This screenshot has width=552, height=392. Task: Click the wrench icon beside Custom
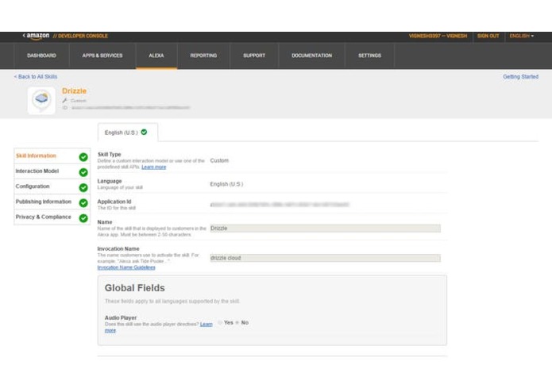click(x=65, y=101)
